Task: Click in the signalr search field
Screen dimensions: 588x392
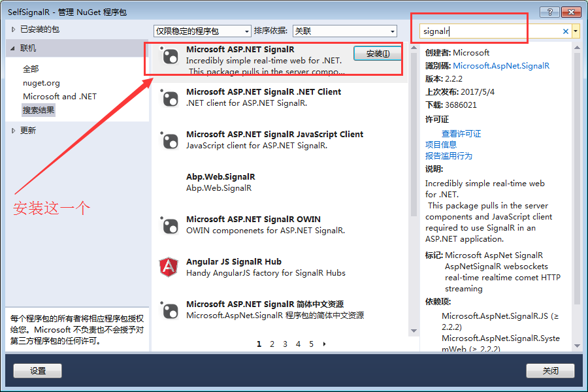Action: (490, 31)
